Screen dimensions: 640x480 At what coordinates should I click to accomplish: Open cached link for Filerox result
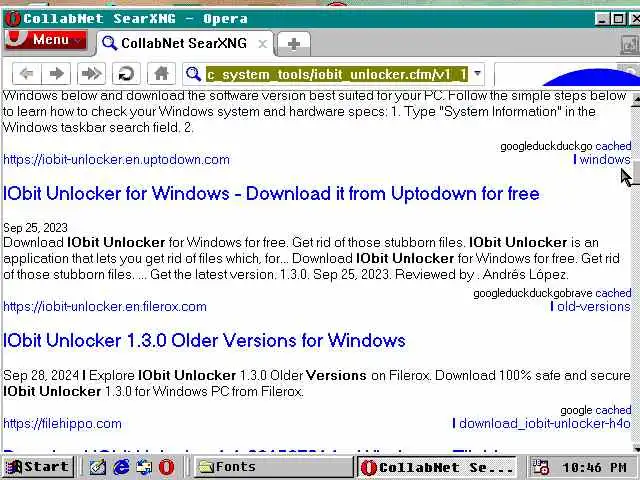click(x=613, y=293)
